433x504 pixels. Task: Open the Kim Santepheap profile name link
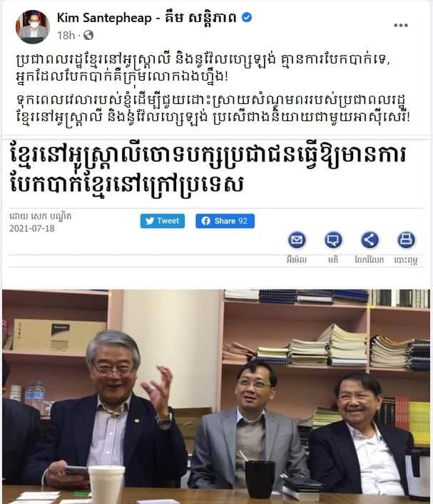point(146,18)
